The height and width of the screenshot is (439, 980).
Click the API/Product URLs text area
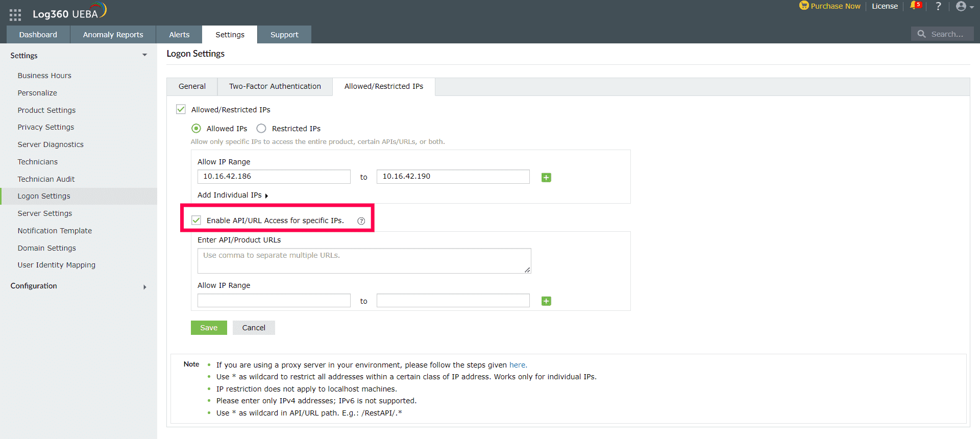coord(364,261)
